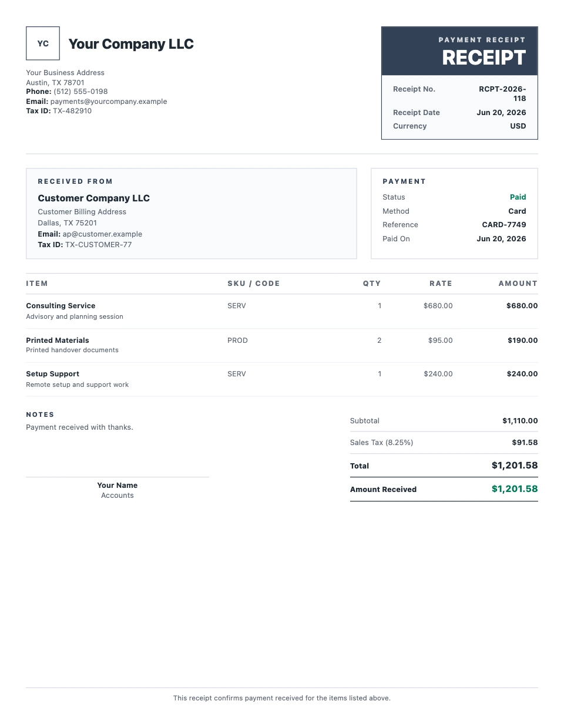Click the $190.00 amount cell
This screenshot has height=728, width=564.
click(x=523, y=341)
